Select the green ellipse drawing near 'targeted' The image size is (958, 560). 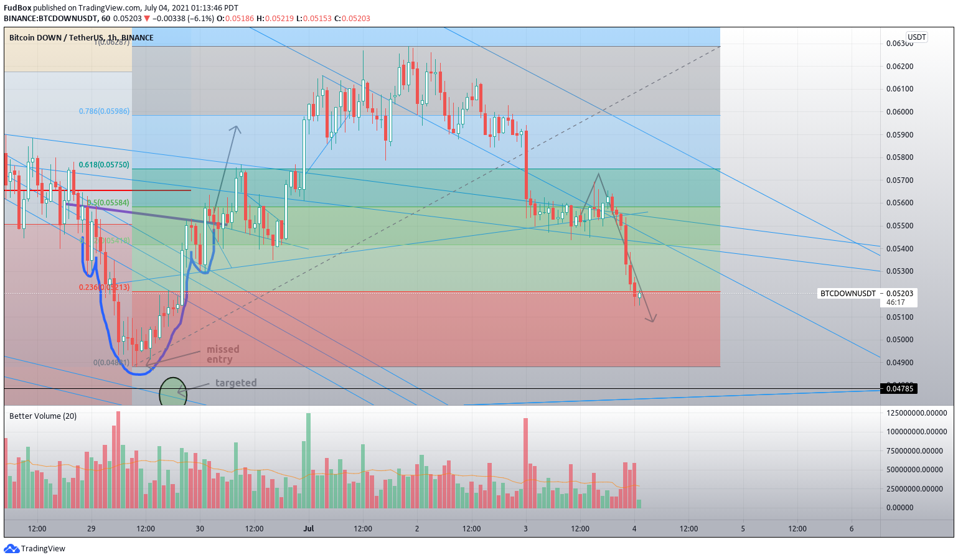pyautogui.click(x=173, y=392)
